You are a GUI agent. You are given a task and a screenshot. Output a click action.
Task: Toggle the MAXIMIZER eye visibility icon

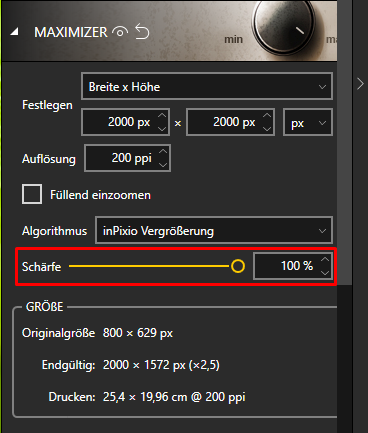click(x=120, y=32)
